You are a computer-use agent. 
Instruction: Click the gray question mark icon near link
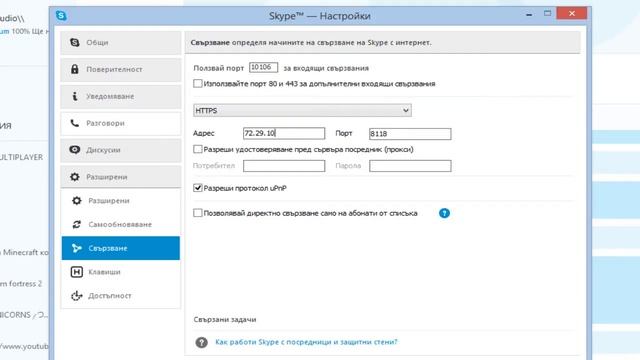tap(201, 342)
